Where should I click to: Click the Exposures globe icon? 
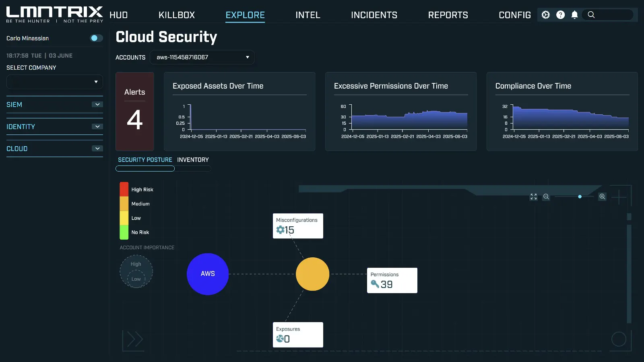pos(280,339)
